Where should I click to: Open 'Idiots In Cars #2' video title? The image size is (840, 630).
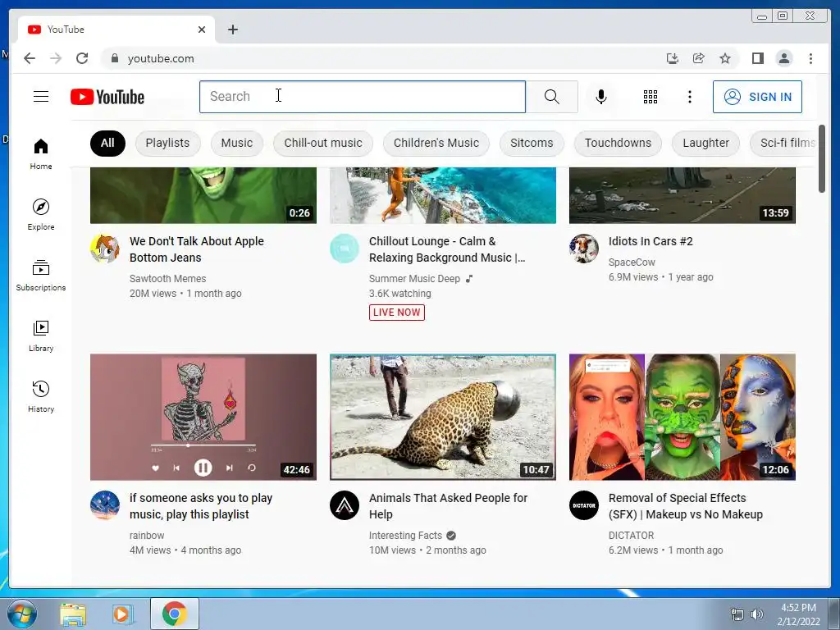[651, 241]
